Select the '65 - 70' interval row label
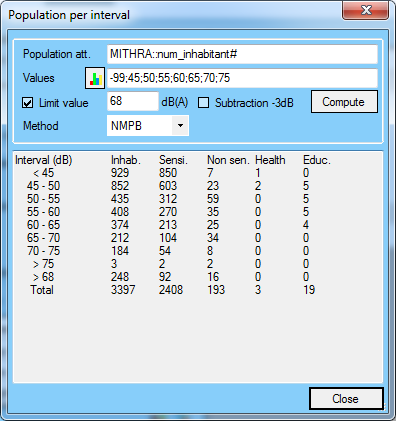This screenshot has height=421, width=396. click(x=43, y=238)
